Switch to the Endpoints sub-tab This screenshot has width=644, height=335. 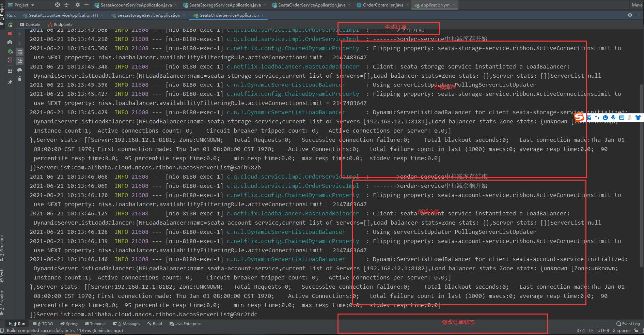(x=60, y=25)
